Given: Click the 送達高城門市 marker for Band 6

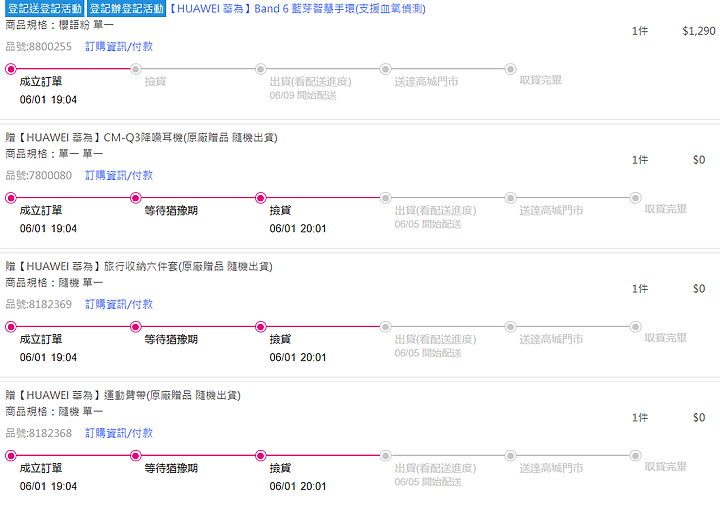Looking at the screenshot, I should [385, 69].
